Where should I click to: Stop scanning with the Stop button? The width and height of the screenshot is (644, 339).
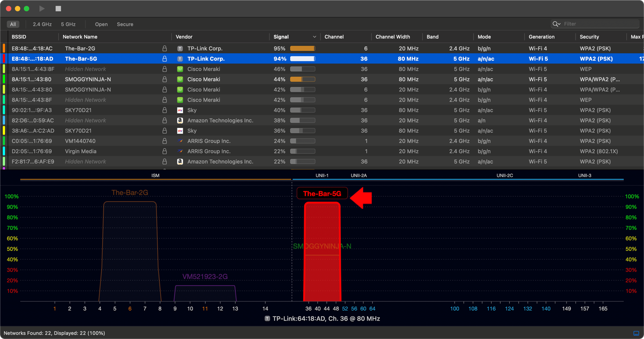point(58,8)
